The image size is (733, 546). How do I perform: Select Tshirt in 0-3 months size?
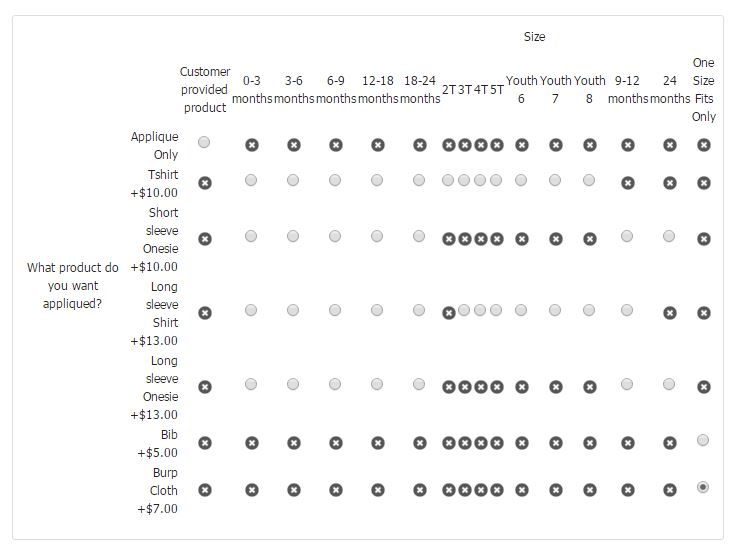click(x=251, y=180)
